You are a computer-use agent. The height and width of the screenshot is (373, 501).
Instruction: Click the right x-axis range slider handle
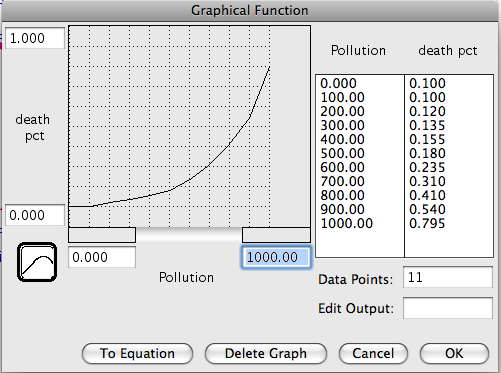[276, 235]
